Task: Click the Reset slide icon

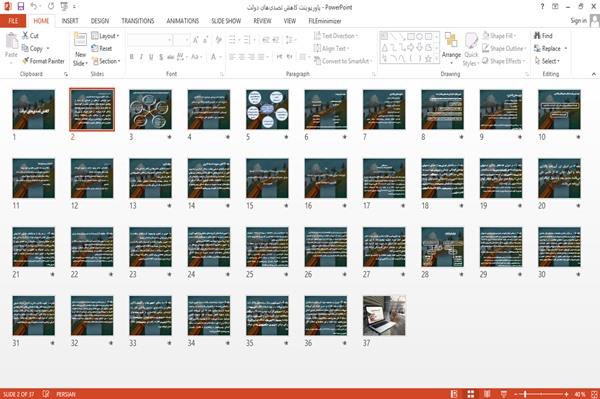Action: [x=95, y=48]
